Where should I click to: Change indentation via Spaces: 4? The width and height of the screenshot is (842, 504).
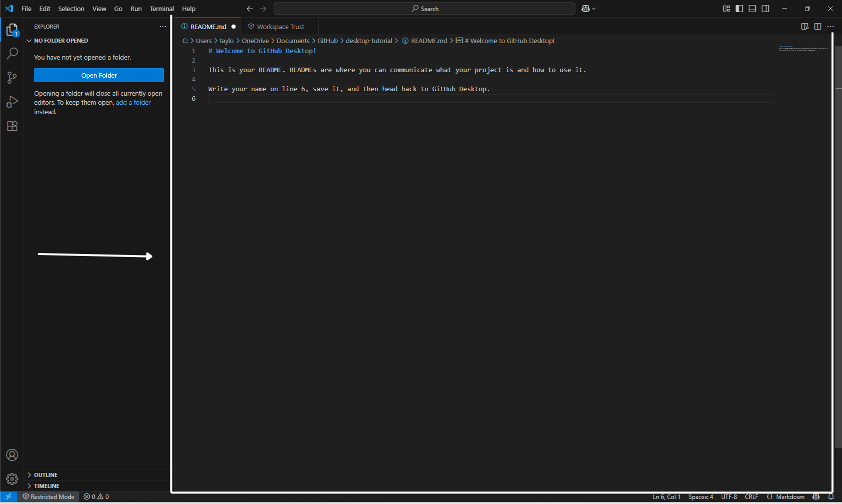click(x=701, y=497)
